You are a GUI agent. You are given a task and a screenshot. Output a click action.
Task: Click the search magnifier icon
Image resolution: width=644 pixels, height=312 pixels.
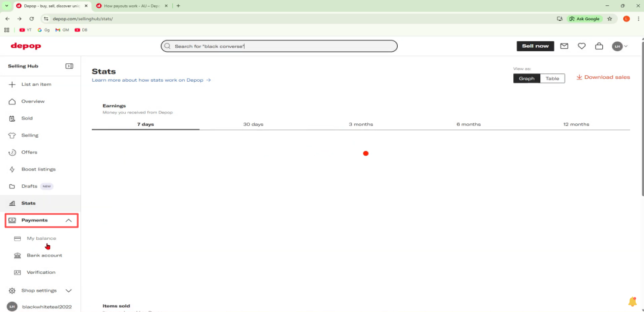tap(168, 46)
